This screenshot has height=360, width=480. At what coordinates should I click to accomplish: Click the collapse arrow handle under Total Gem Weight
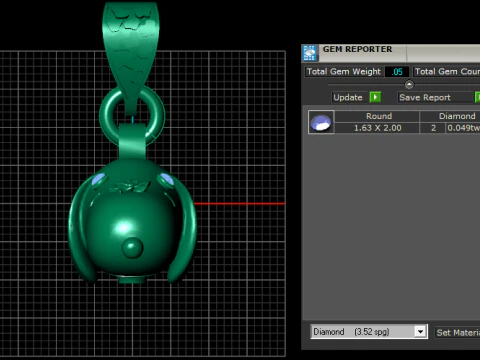pyautogui.click(x=409, y=85)
